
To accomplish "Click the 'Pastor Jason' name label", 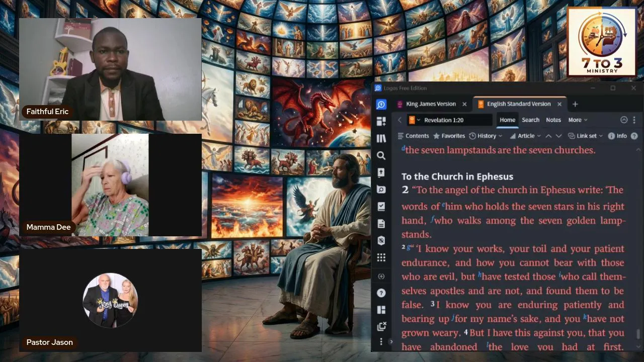I will pos(49,342).
